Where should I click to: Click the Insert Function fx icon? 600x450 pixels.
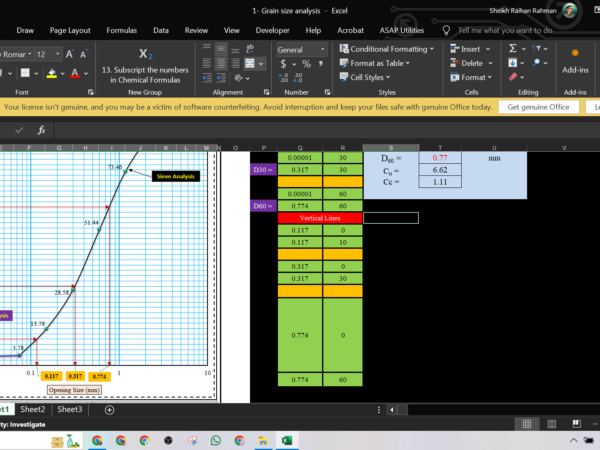[x=41, y=130]
